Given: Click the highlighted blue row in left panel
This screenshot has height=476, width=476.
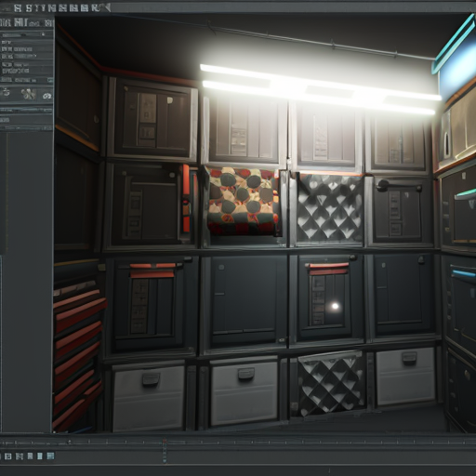Looking at the screenshot, I should [x=26, y=110].
